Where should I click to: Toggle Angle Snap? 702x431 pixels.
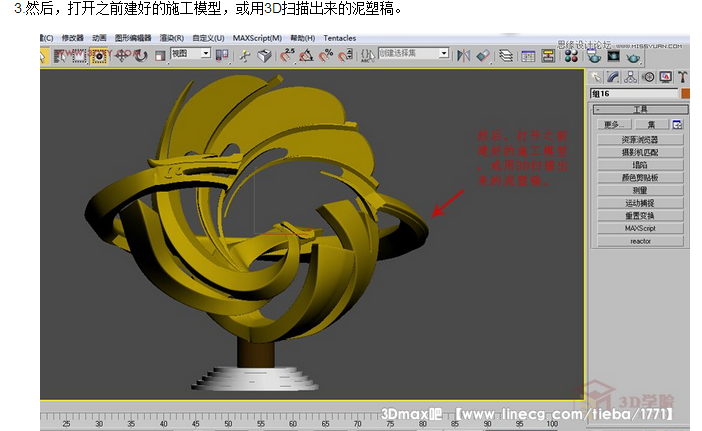tap(307, 56)
